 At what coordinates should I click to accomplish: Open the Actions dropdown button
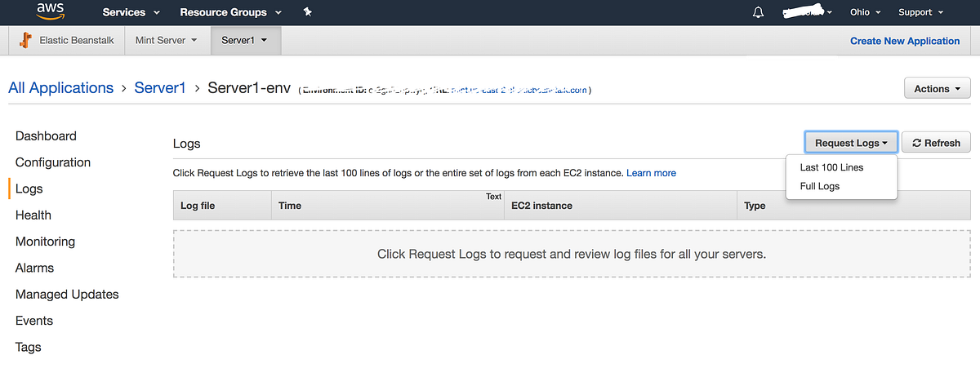(937, 89)
